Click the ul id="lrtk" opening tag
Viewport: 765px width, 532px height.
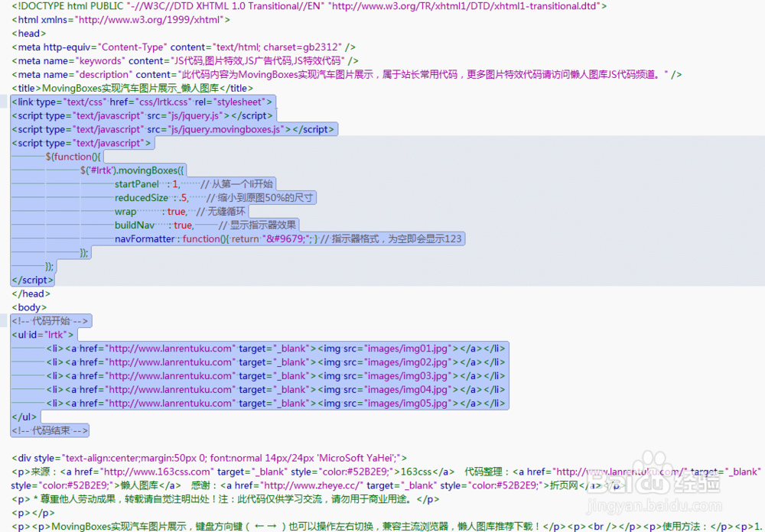click(x=43, y=335)
